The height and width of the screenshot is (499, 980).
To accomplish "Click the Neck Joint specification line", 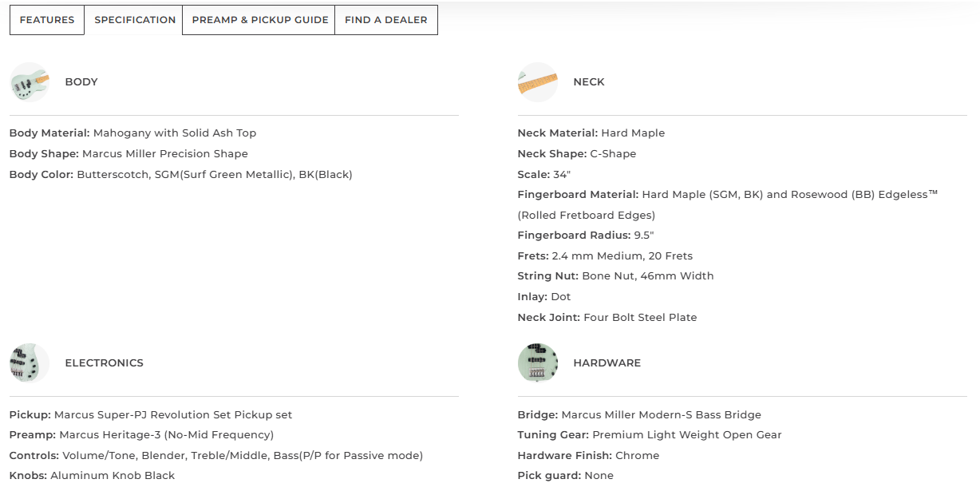I will click(607, 318).
